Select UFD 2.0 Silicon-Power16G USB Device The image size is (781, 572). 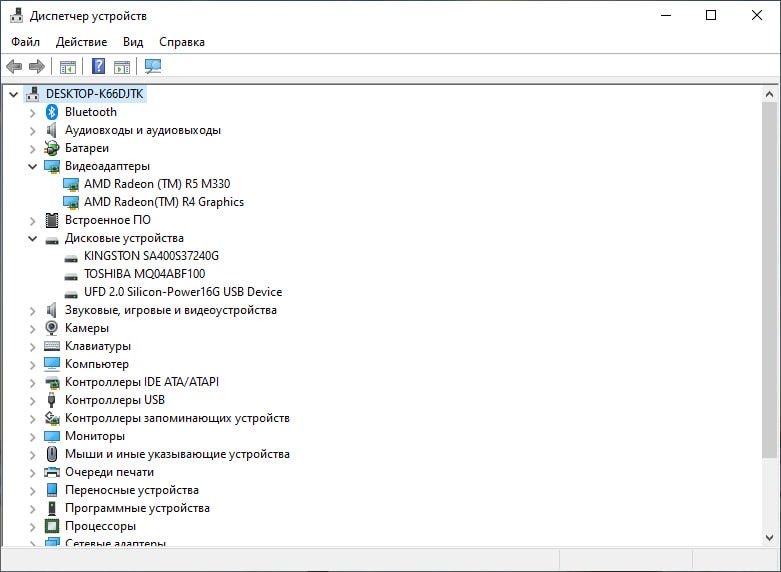183,292
